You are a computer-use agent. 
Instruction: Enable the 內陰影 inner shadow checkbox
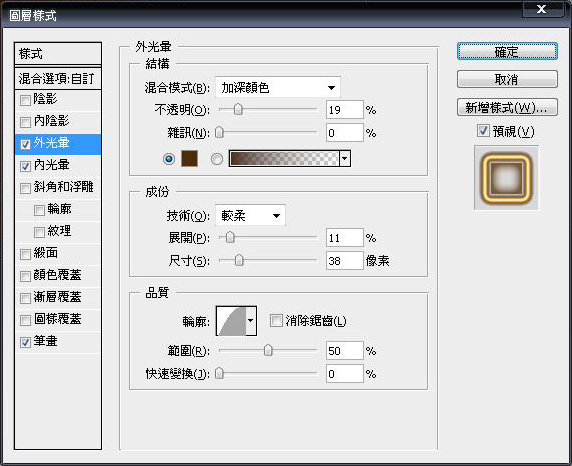tap(25, 122)
